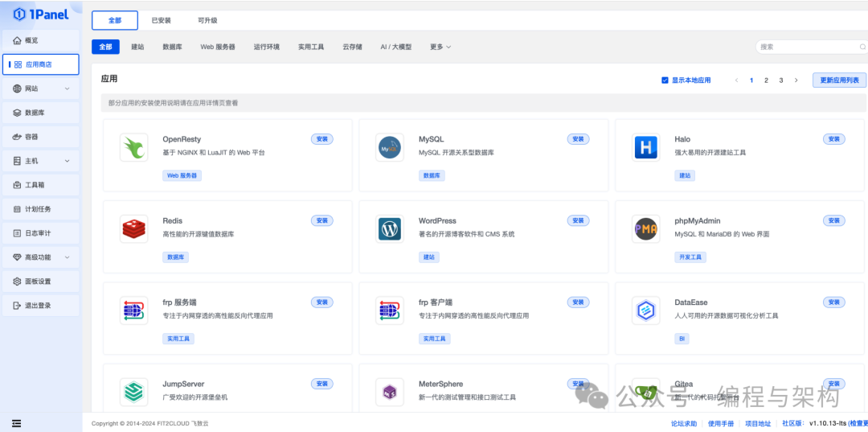Click the 主机 server icon
Screen dimensions: 868x432
(x=17, y=161)
